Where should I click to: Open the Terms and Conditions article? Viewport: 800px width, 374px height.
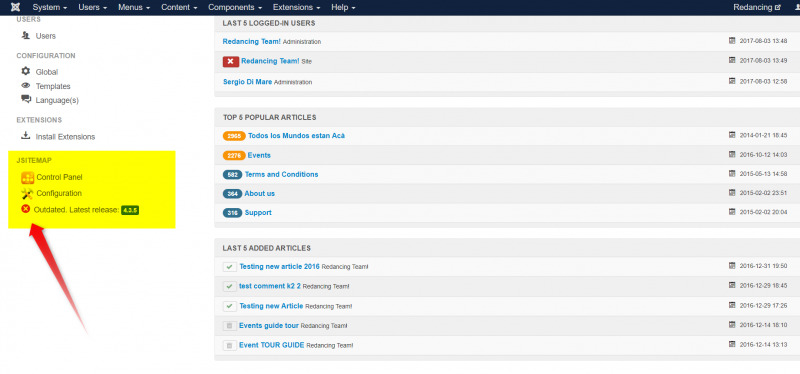(x=282, y=174)
